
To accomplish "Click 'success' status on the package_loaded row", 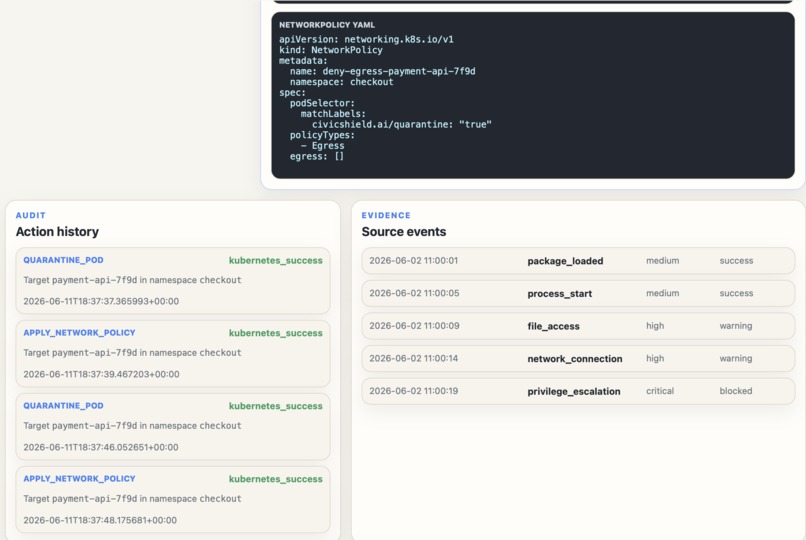I will 736,260.
